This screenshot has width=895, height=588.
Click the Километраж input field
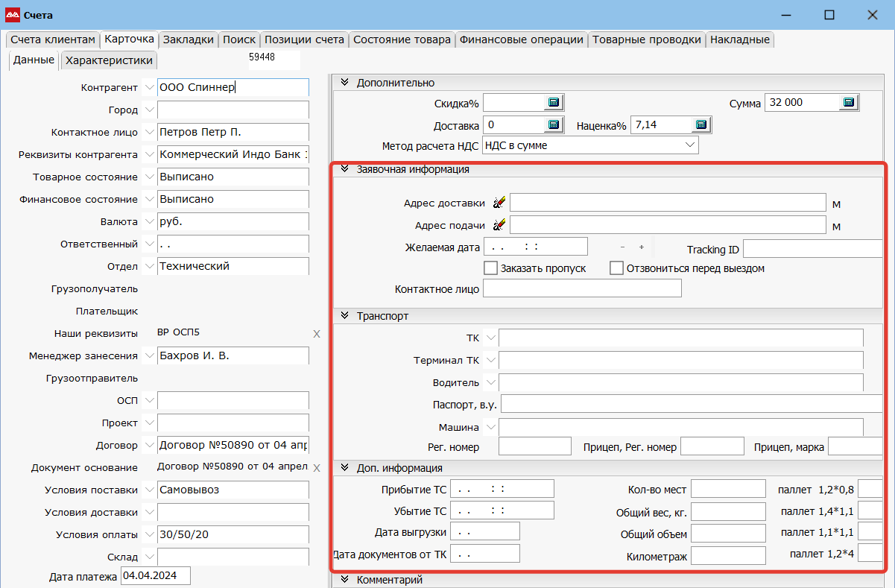[729, 556]
